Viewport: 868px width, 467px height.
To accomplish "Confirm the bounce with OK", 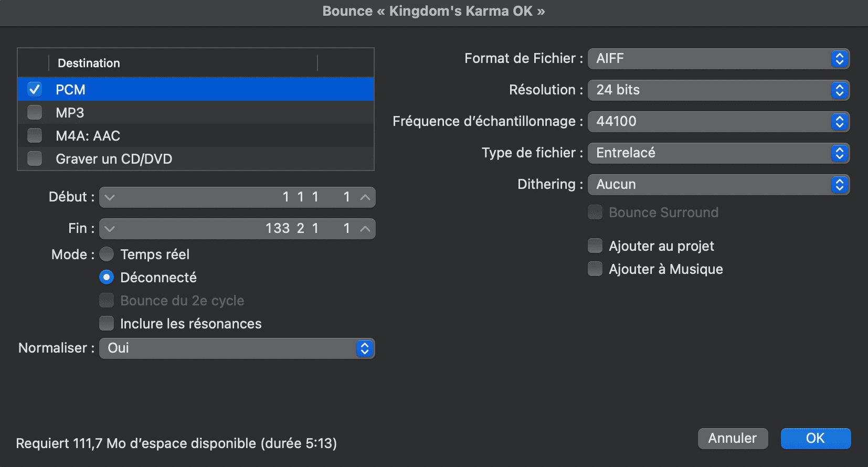I will [816, 439].
